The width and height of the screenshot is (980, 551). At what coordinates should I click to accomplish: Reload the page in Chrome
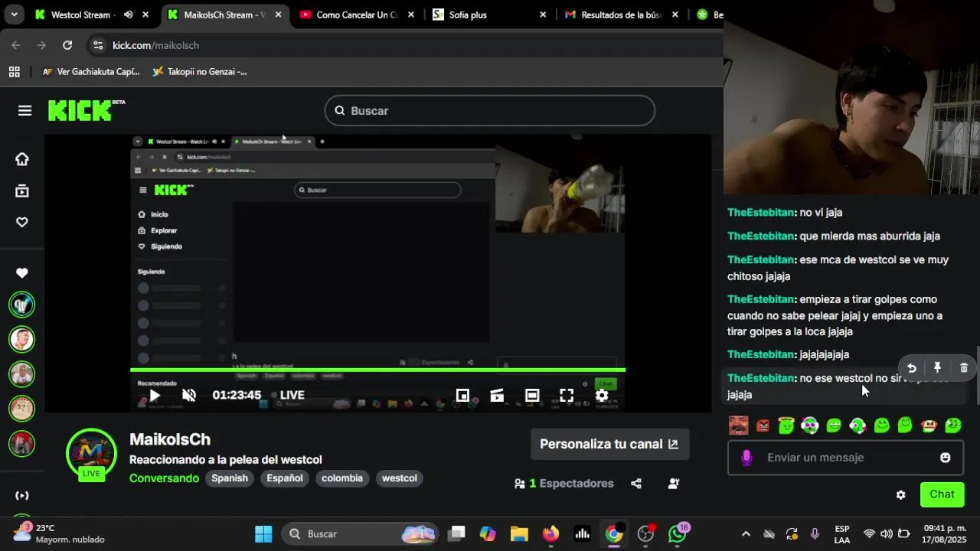(67, 45)
